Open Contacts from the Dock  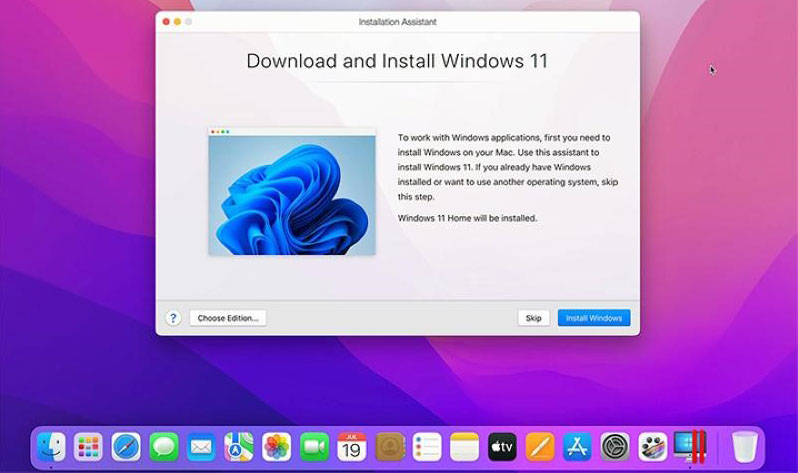(389, 447)
